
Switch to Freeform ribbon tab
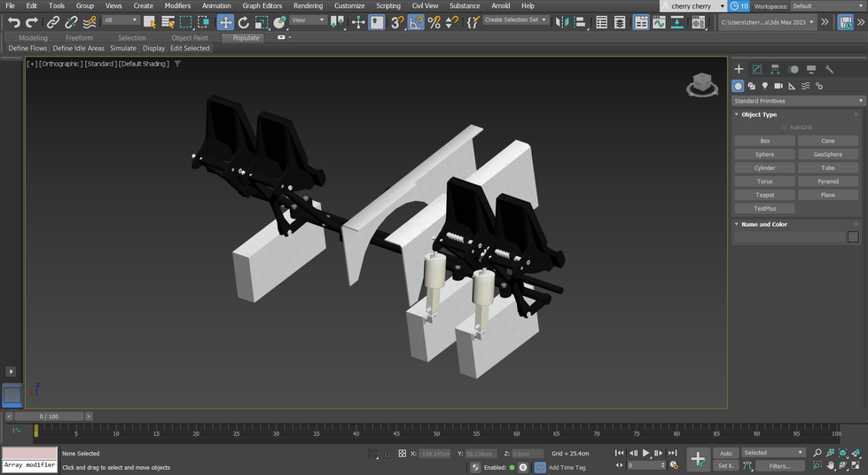pos(79,37)
